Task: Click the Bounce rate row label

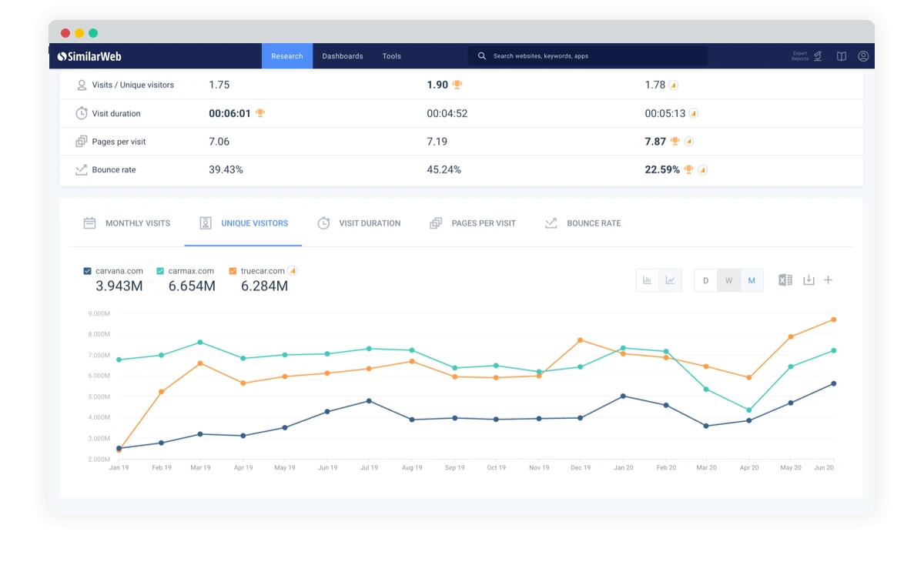Action: pos(114,170)
